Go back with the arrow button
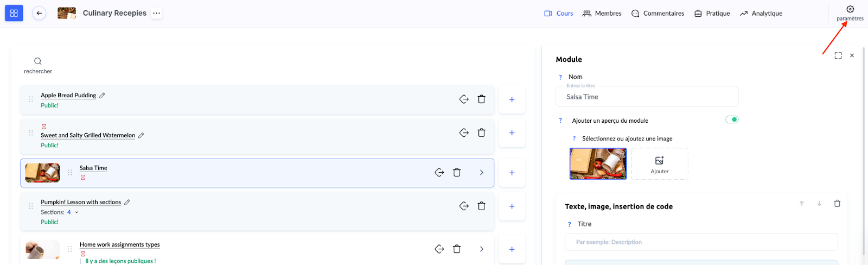Screen dimensions: 868x265 click(39, 13)
